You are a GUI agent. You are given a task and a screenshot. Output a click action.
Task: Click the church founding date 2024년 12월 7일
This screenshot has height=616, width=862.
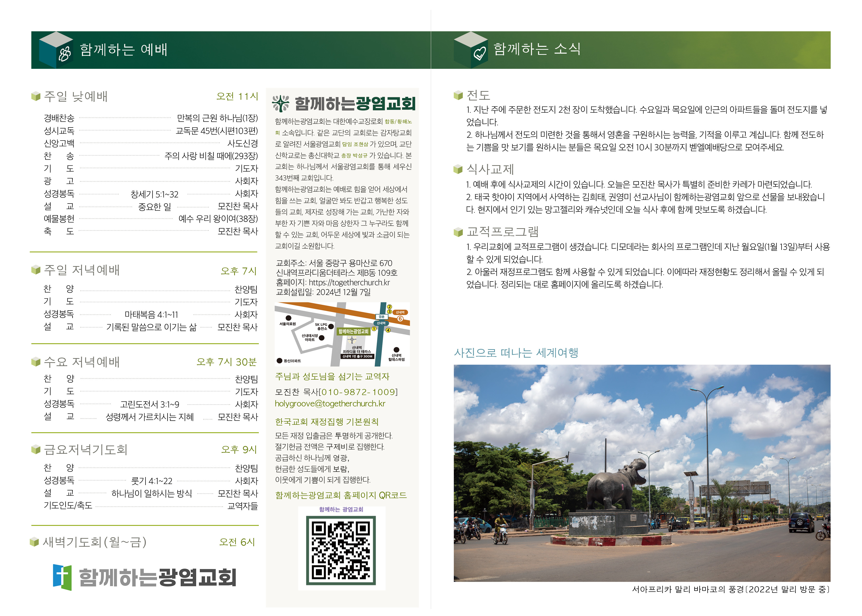[343, 292]
